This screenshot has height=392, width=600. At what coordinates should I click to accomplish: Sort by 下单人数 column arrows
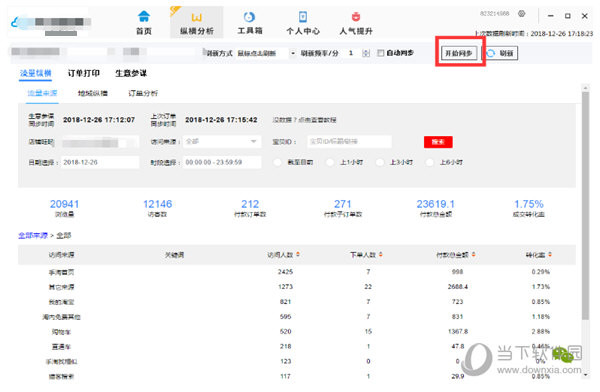point(381,255)
